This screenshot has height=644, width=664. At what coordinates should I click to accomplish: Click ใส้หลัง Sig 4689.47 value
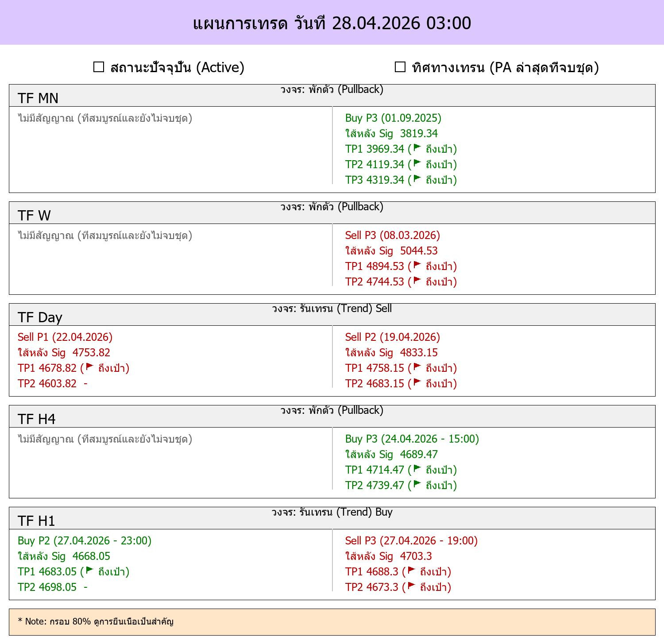click(391, 454)
